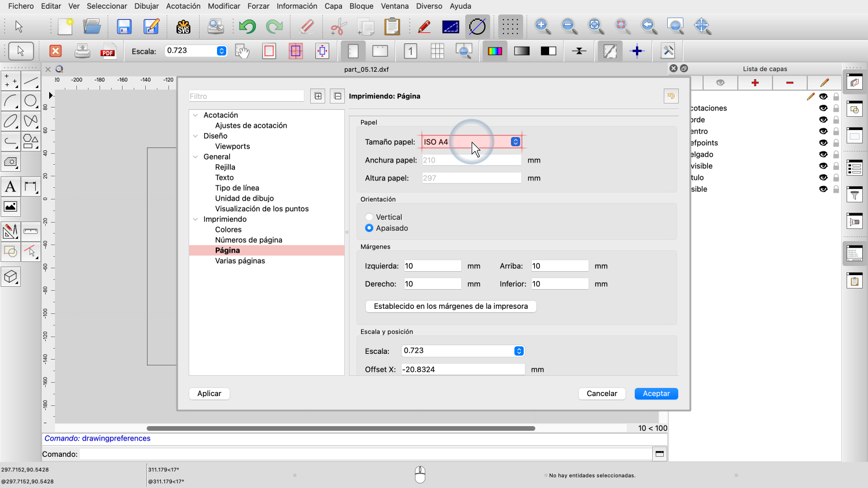
Task: Click the Aceptar button
Action: 656,394
